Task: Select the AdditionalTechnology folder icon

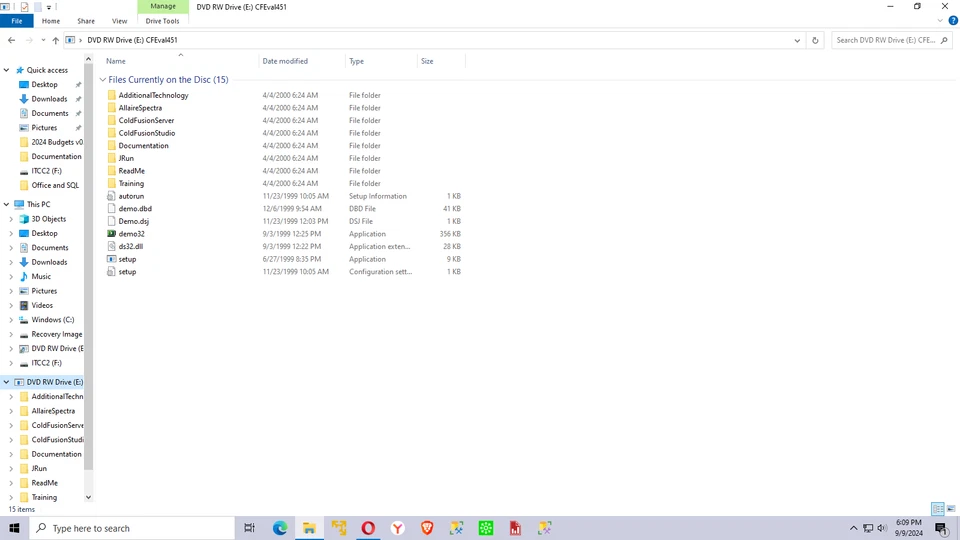Action: point(111,96)
